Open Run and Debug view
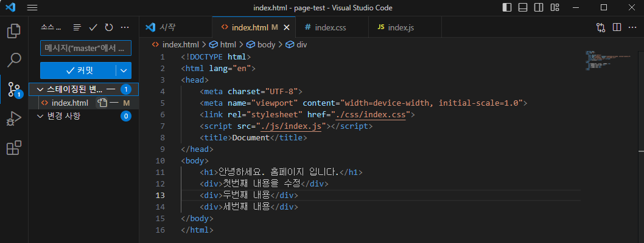This screenshot has height=243, width=644. pyautogui.click(x=13, y=119)
